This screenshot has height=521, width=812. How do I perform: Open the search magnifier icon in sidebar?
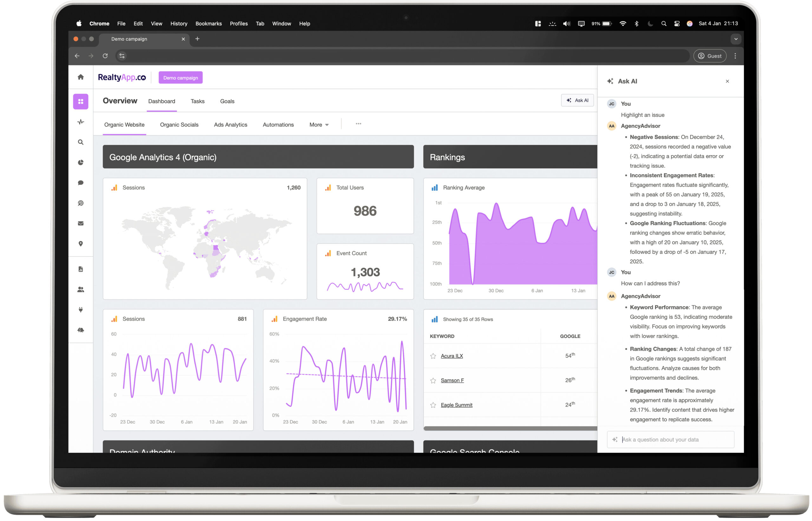(81, 142)
